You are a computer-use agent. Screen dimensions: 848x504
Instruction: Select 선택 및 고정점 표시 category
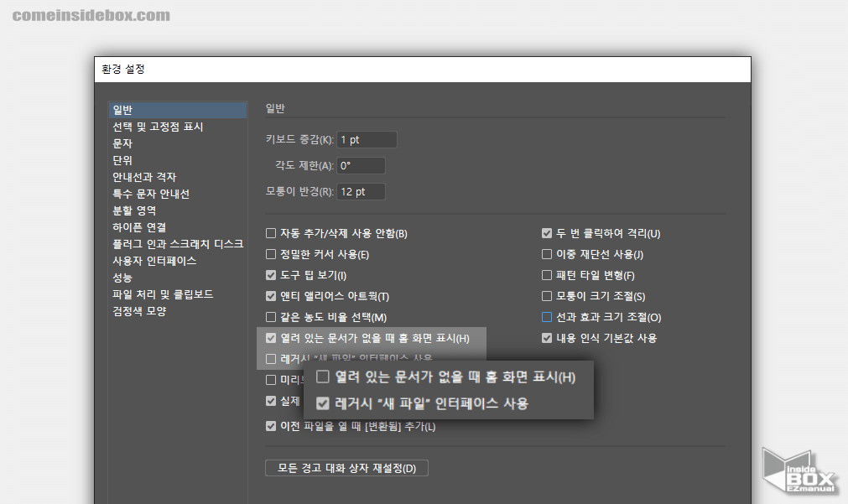pyautogui.click(x=158, y=127)
